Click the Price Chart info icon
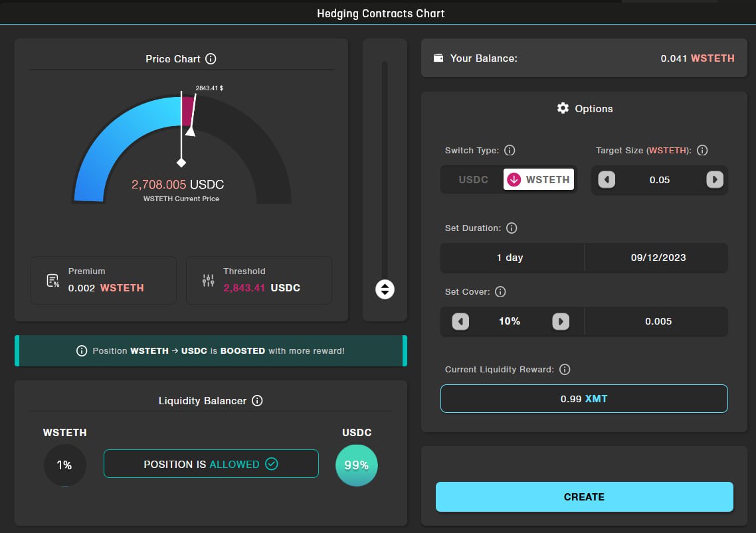Screen dimensions: 756x533 click(x=211, y=59)
